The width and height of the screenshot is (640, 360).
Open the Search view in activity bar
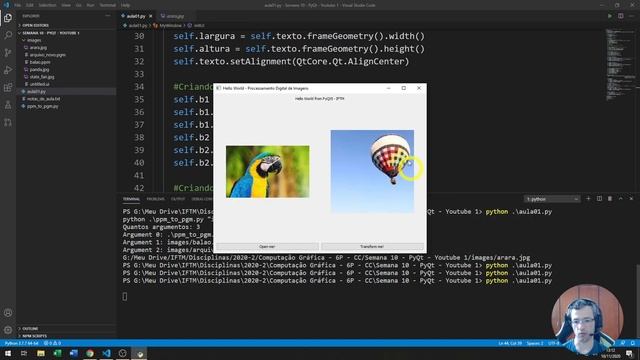pos(8,35)
